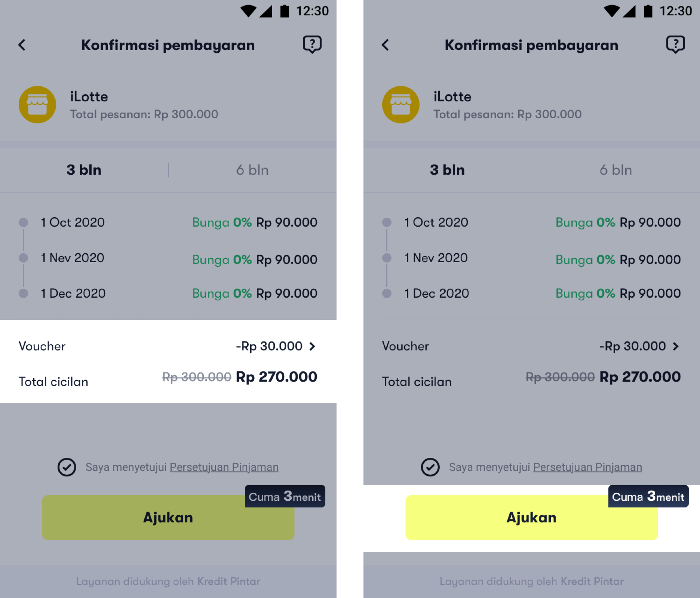
Task: Tap the 1 Nev 2020 installment row left
Action: pos(168,258)
